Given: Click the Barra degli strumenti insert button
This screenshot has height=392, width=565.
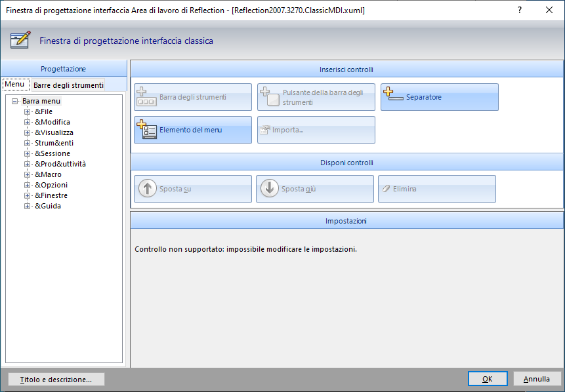Looking at the screenshot, I should point(193,97).
